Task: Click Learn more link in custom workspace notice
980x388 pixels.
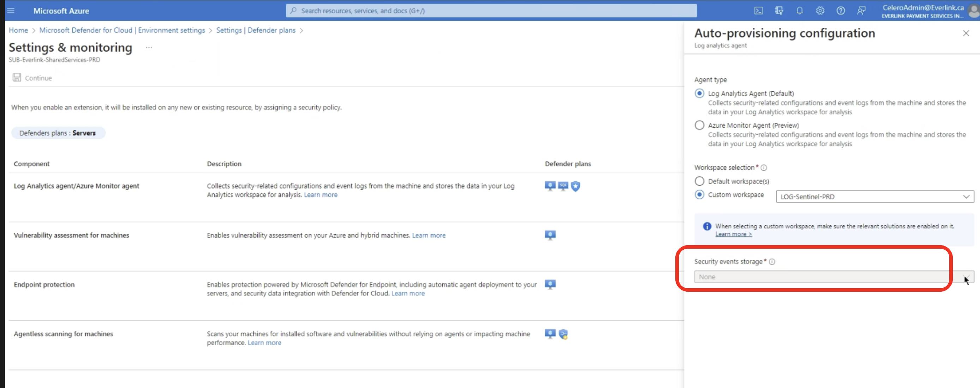Action: click(x=733, y=234)
